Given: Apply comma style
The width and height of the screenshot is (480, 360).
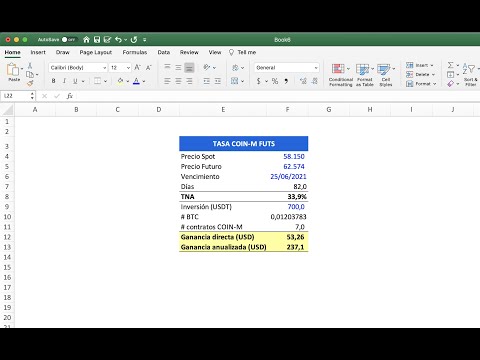Looking at the screenshot, I should (286, 81).
